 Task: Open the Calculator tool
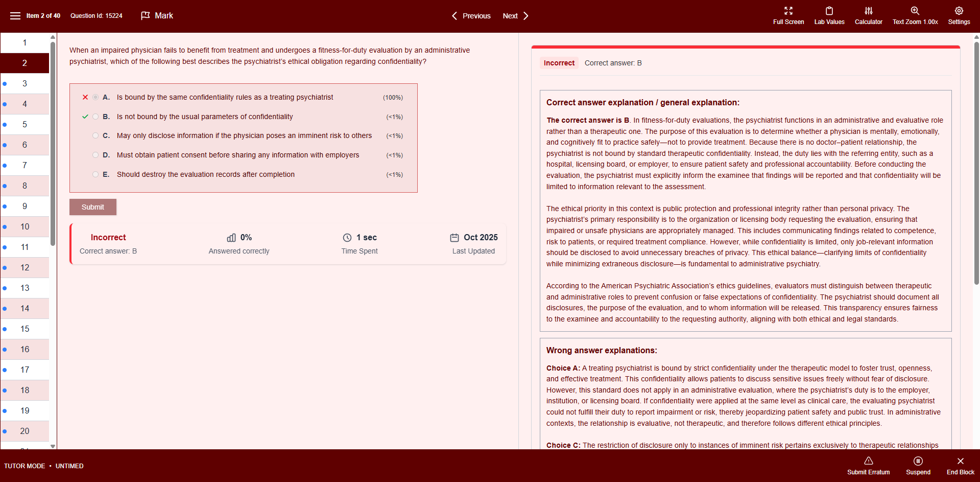[868, 16]
